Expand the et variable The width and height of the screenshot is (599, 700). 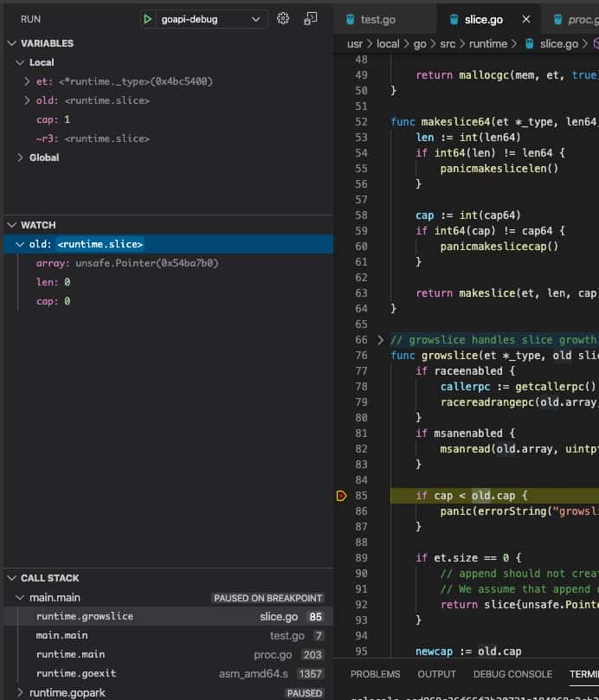click(27, 81)
